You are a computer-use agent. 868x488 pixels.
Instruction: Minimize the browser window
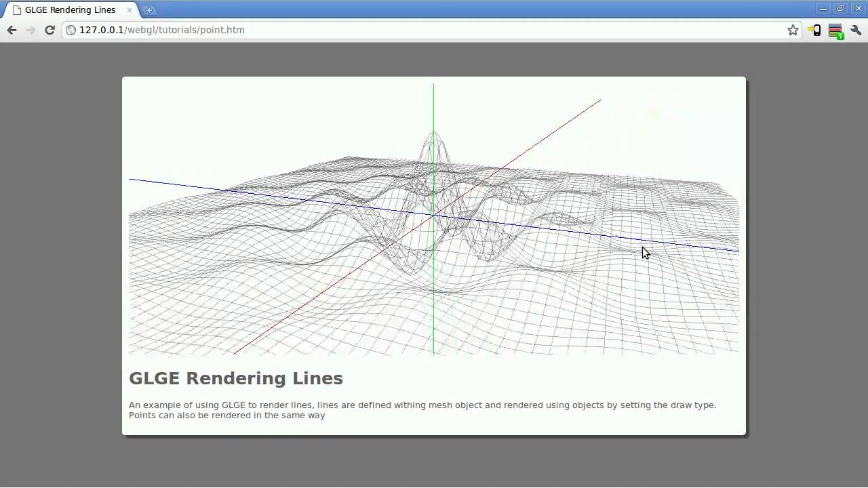point(823,9)
